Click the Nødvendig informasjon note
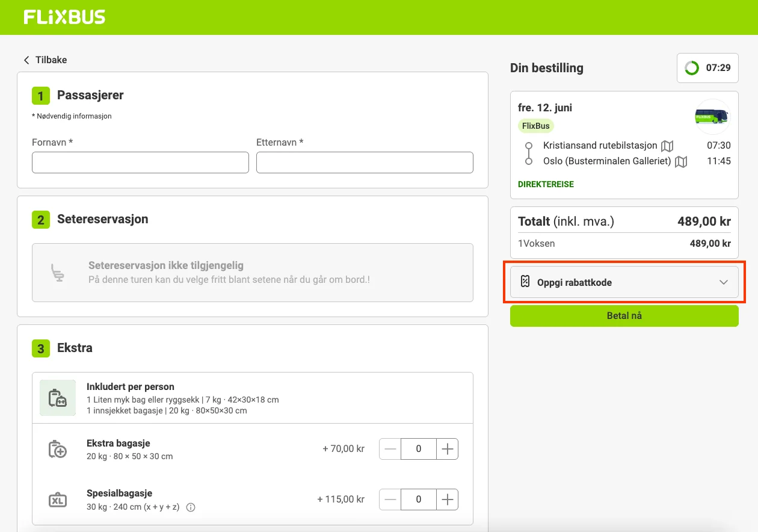Screen dimensions: 758x532 pyautogui.click(x=72, y=116)
